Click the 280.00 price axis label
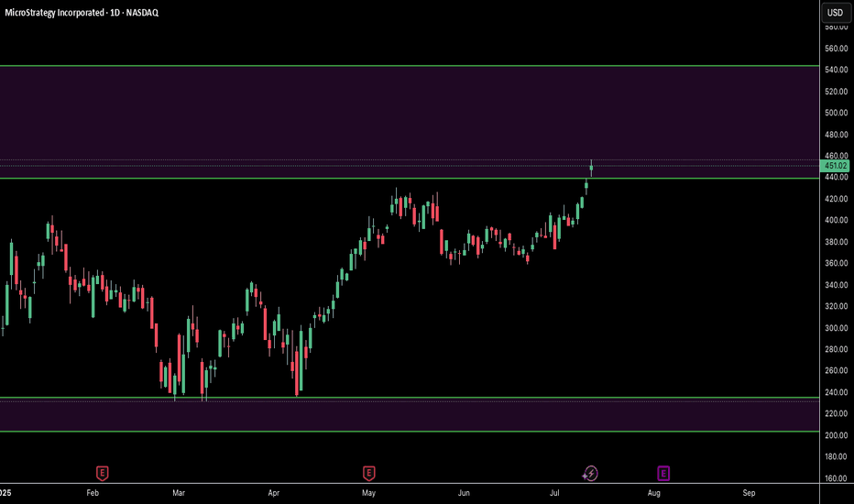This screenshot has height=504, width=854. pyautogui.click(x=836, y=349)
